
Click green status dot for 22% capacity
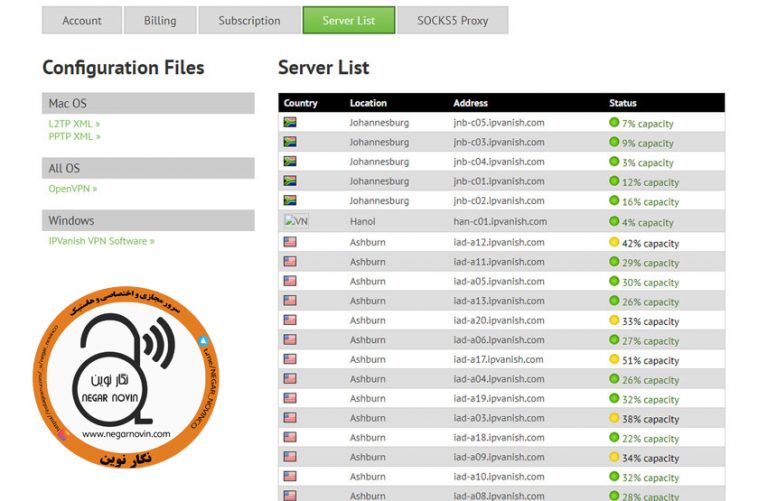[614, 437]
